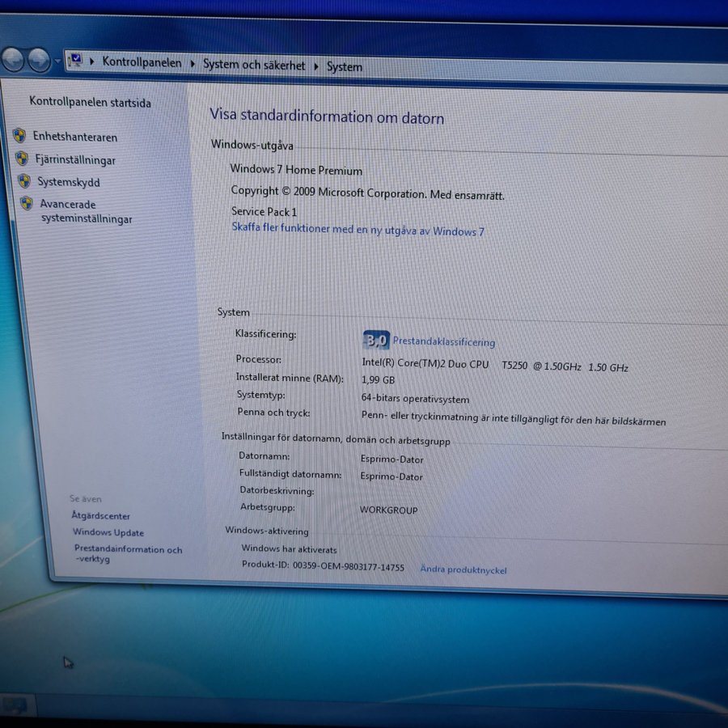Open Windows Update from Se även
The width and height of the screenshot is (728, 728).
pyautogui.click(x=108, y=532)
